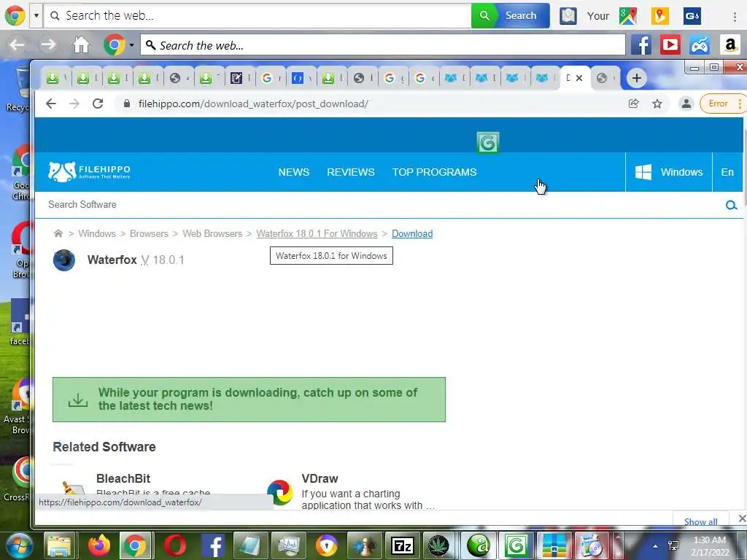747x560 pixels.
Task: Open the Web Browsers breadcrumb link
Action: coord(212,234)
